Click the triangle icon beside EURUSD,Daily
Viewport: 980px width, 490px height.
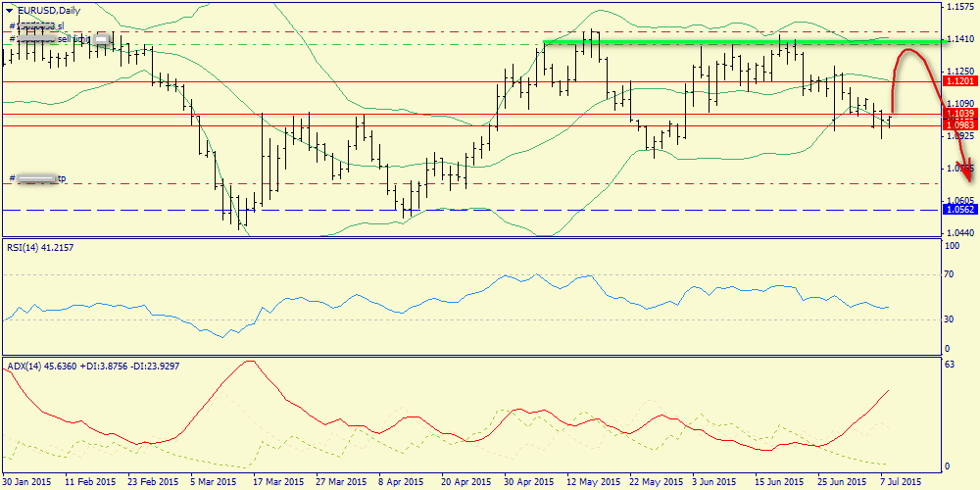[x=10, y=10]
